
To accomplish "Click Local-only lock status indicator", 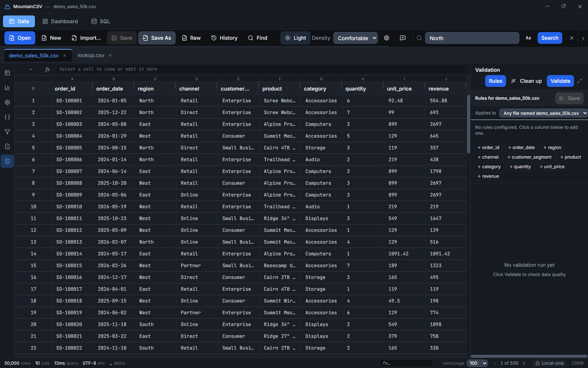I will (x=549, y=363).
